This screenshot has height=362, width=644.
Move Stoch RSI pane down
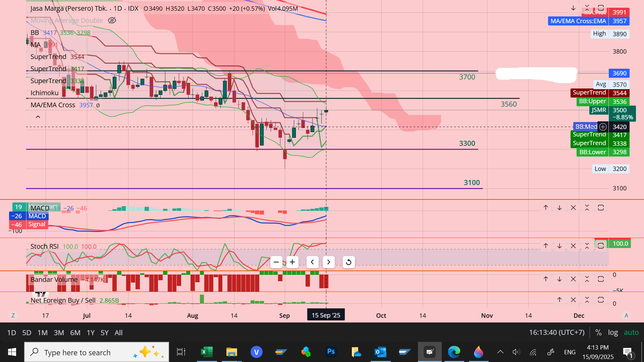559,246
